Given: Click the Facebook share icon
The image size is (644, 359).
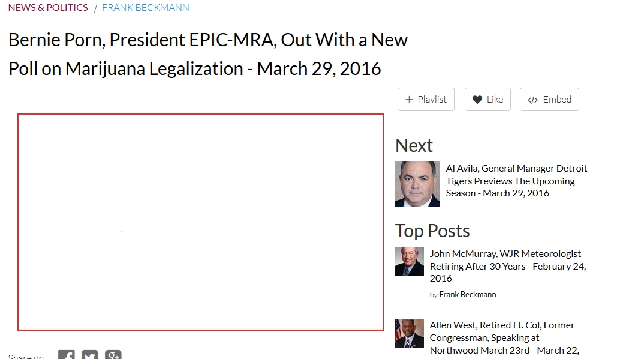Looking at the screenshot, I should click(67, 355).
